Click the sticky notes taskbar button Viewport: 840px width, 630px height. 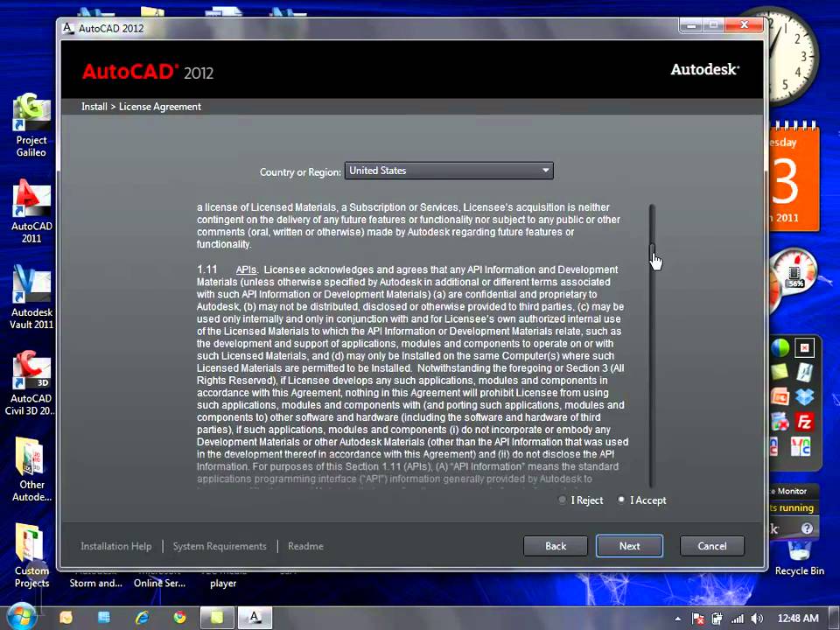[x=217, y=618]
